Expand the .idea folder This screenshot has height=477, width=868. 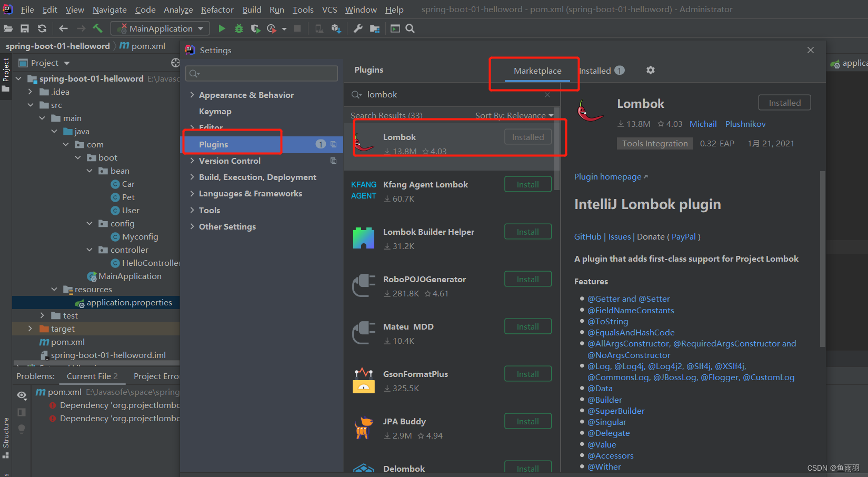[31, 92]
